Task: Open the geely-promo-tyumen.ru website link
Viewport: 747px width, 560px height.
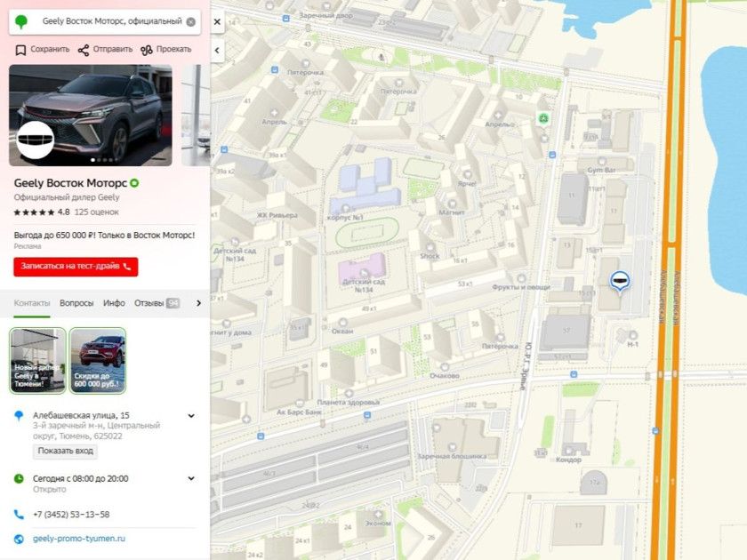Action: (79, 539)
